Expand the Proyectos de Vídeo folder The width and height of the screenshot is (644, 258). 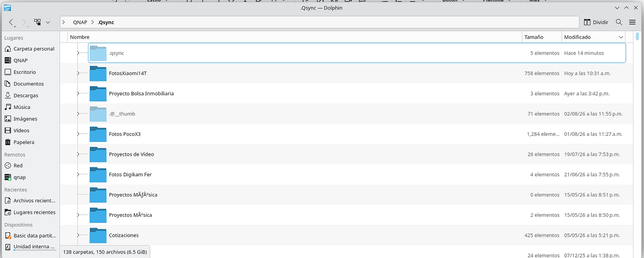[78, 154]
